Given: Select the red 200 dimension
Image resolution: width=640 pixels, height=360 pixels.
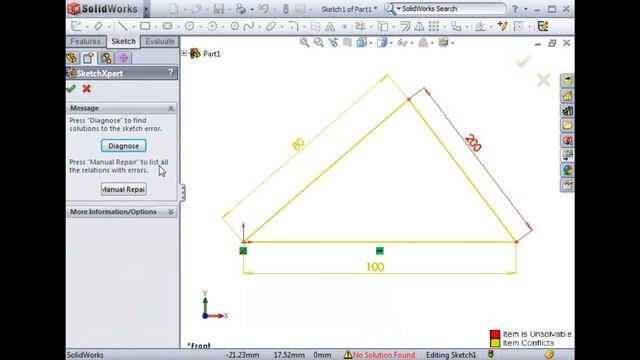Looking at the screenshot, I should [473, 143].
